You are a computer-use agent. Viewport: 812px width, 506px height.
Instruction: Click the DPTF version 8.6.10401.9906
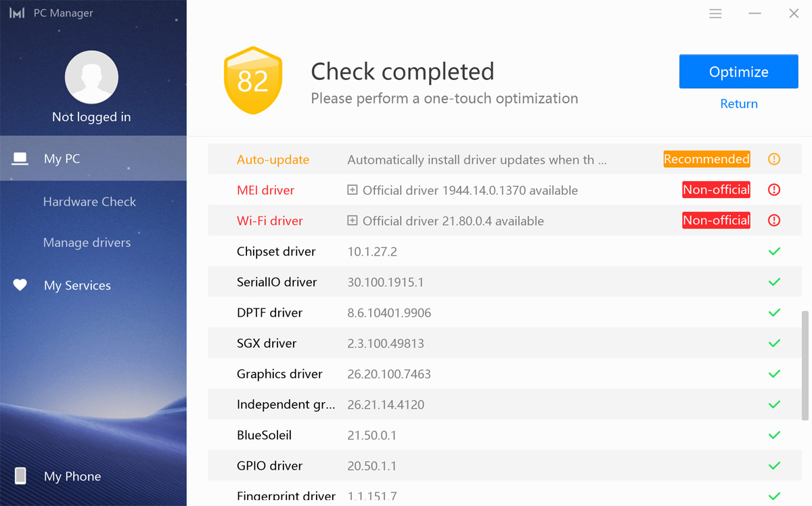pyautogui.click(x=389, y=313)
